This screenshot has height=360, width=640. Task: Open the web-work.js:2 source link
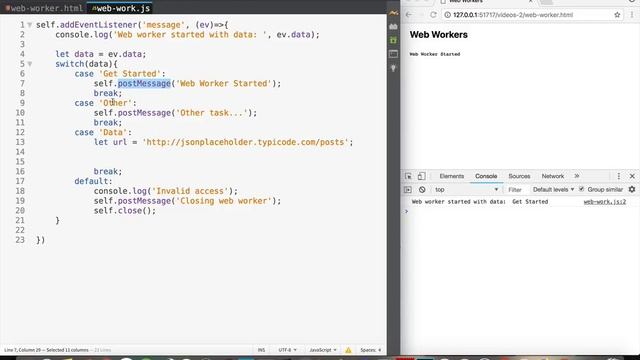click(x=604, y=202)
